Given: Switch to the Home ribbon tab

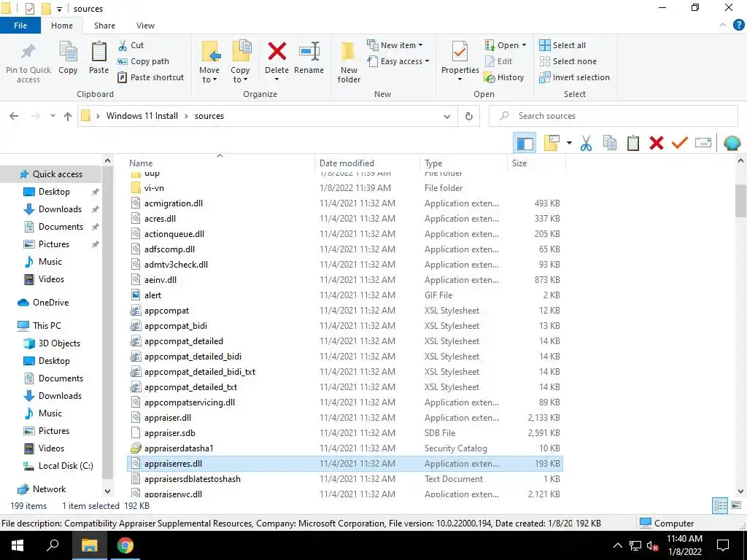Looking at the screenshot, I should [62, 26].
